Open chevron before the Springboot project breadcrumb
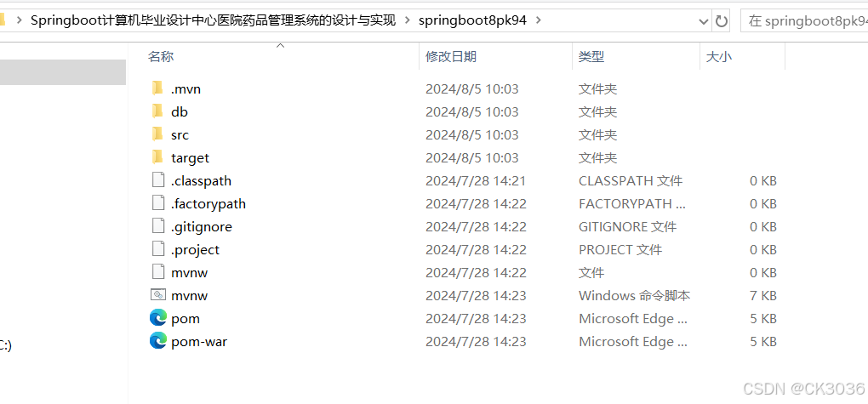 [20, 21]
